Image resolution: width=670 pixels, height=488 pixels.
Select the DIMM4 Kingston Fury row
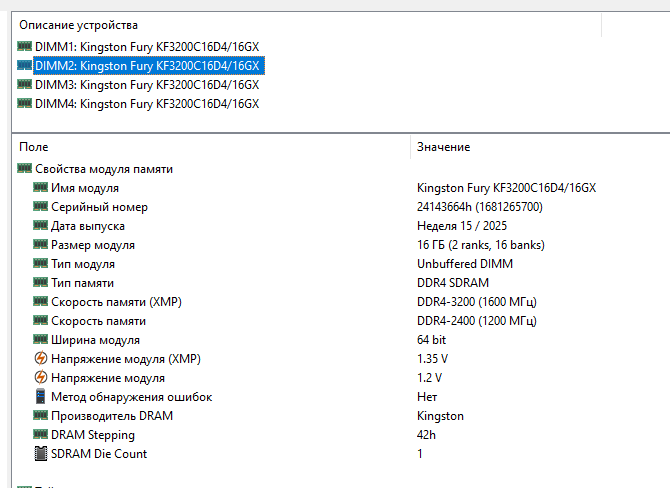point(147,104)
